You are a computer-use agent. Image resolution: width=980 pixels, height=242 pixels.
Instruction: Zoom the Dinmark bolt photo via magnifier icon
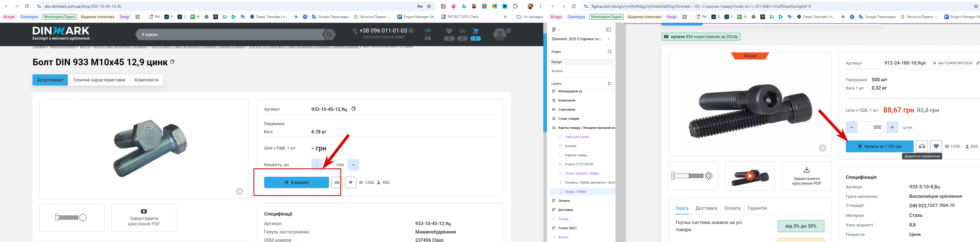coord(239,191)
